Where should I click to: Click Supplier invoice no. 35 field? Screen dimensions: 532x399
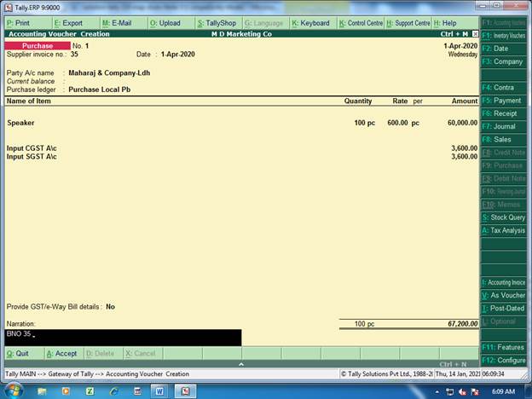74,55
